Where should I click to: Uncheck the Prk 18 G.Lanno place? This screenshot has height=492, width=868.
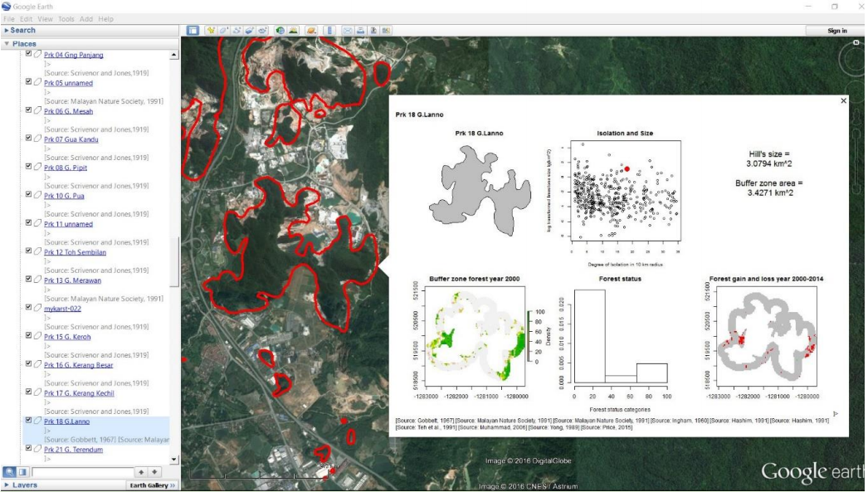pos(29,421)
